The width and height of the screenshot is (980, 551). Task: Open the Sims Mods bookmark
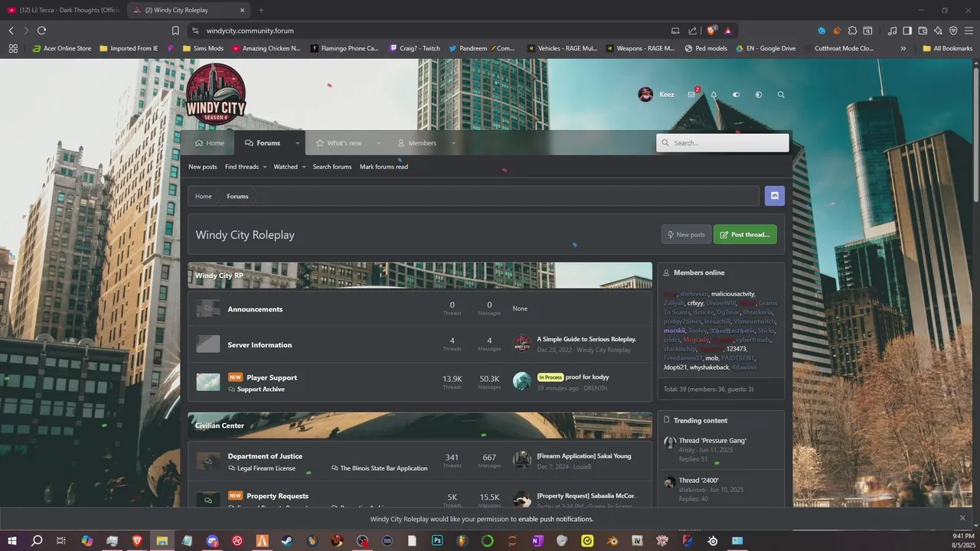(x=202, y=48)
